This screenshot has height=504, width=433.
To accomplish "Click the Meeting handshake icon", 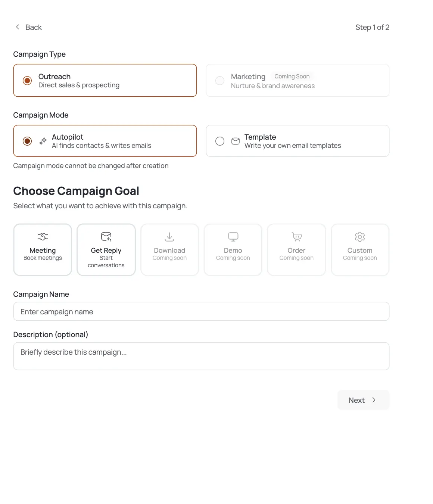I will point(43,237).
